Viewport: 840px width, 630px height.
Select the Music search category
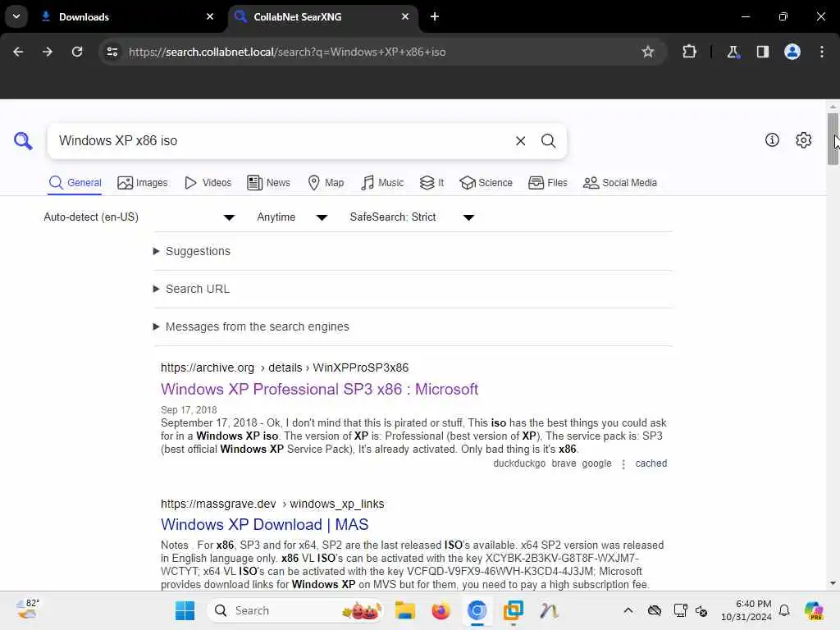382,183
